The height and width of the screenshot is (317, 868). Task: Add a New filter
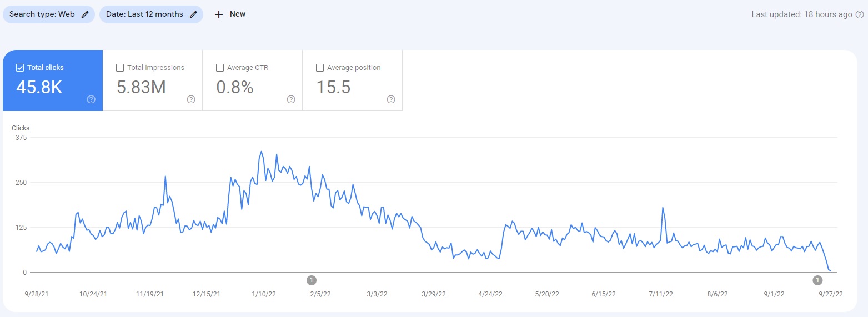[230, 14]
